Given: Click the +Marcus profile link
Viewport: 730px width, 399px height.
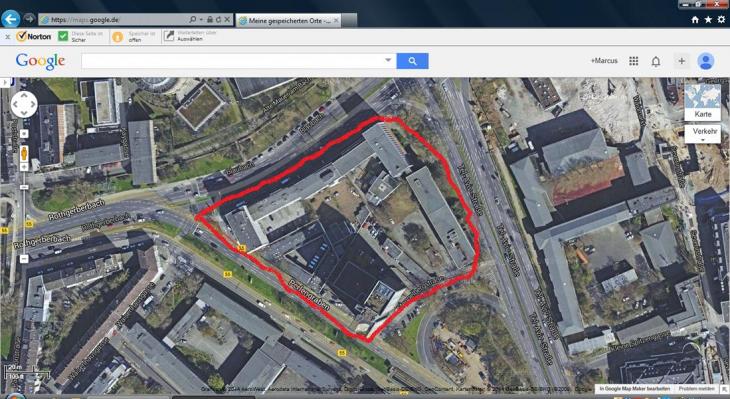Looking at the screenshot, I should 604,61.
